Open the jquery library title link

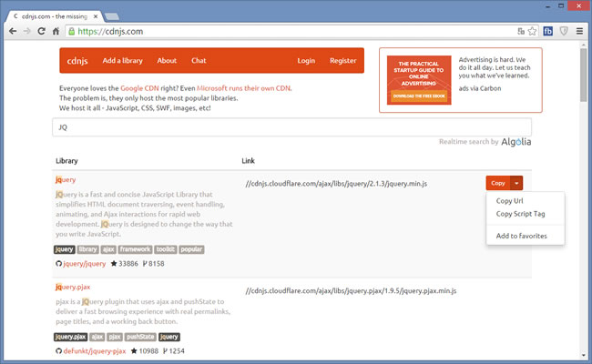[x=66, y=180]
